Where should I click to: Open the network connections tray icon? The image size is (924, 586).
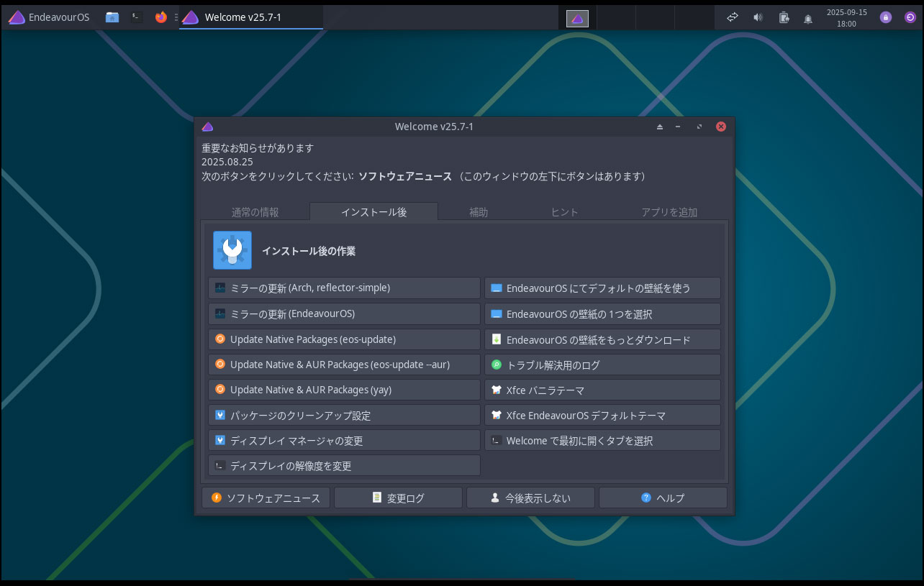(733, 17)
